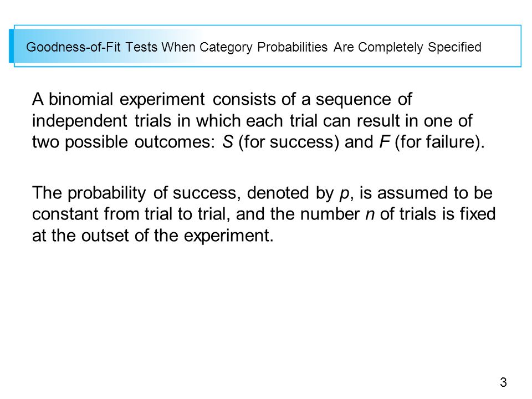This screenshot has width=532, height=399.
Task: Click the slide number 3
Action: [x=503, y=382]
